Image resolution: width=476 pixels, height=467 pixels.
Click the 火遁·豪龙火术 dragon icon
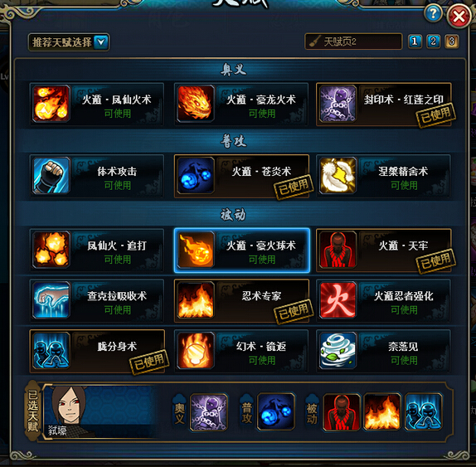point(195,104)
